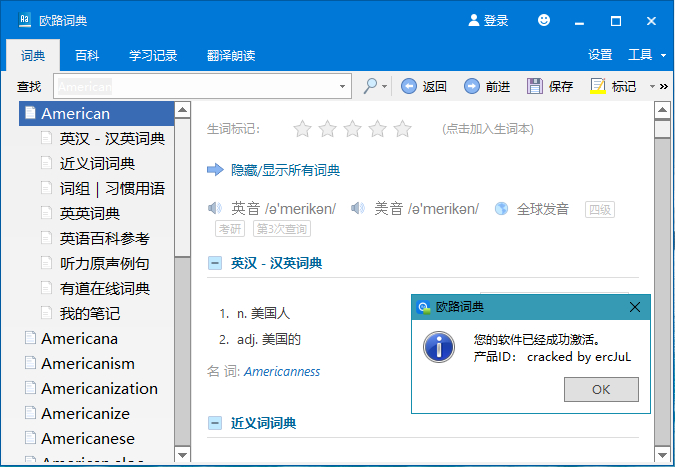Rate the word with the second star
The height and width of the screenshot is (467, 675).
point(327,128)
